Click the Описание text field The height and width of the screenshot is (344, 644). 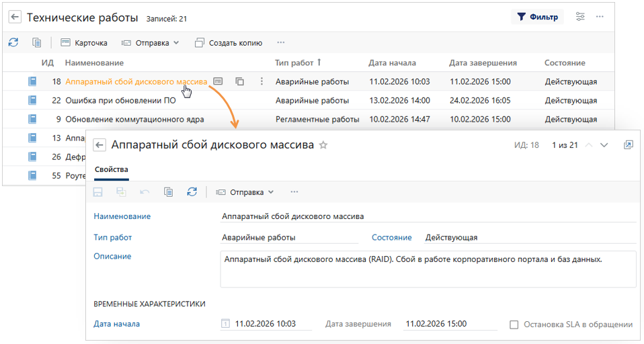(x=428, y=269)
